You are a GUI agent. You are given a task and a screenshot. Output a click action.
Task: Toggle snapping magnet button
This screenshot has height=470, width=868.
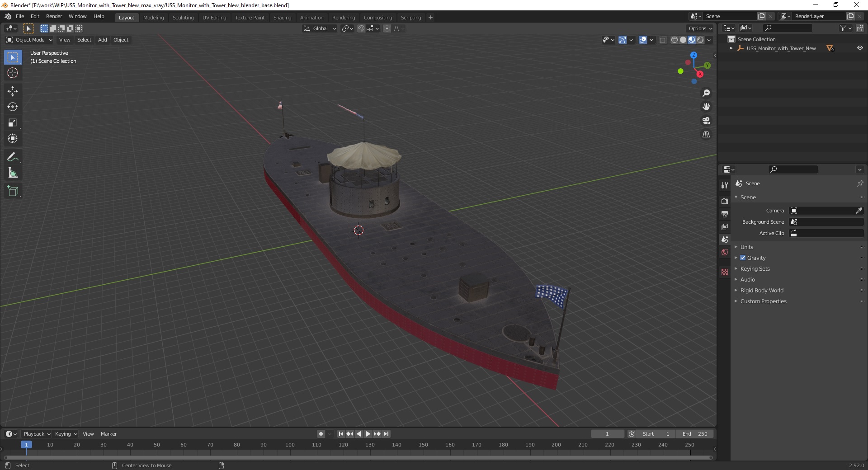tap(361, 28)
